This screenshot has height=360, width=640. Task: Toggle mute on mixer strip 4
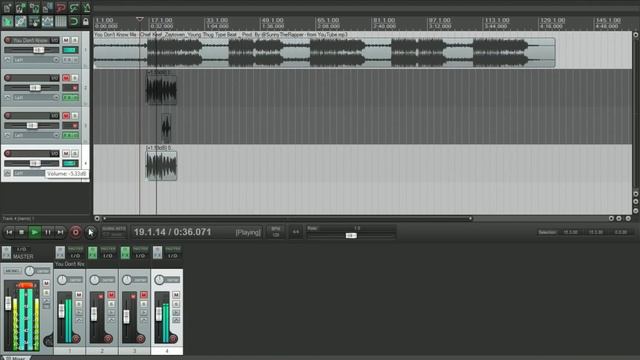pos(176,295)
